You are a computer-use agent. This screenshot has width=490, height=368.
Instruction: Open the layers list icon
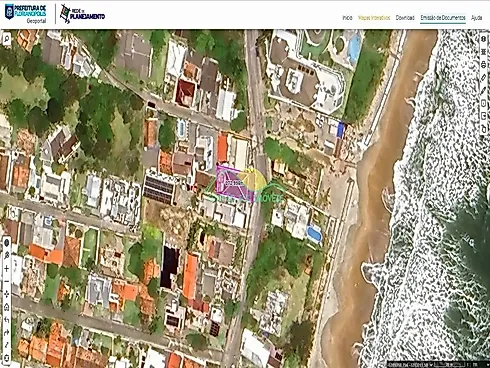[x=484, y=52]
